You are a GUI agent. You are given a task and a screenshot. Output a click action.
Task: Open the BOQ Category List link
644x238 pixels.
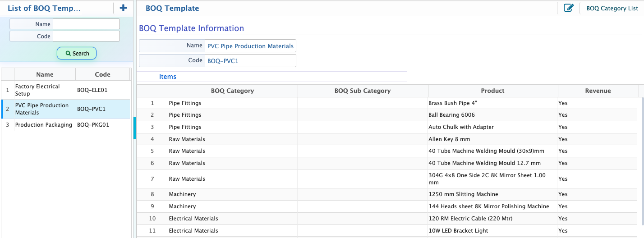coord(612,8)
